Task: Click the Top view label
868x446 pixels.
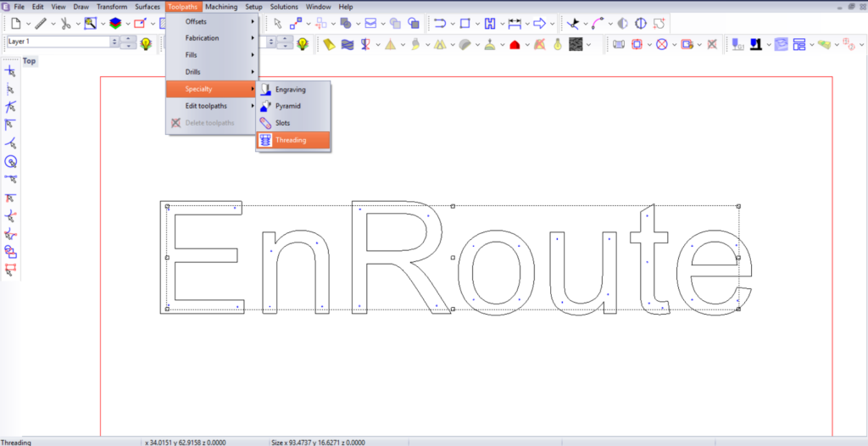Action: (30, 61)
